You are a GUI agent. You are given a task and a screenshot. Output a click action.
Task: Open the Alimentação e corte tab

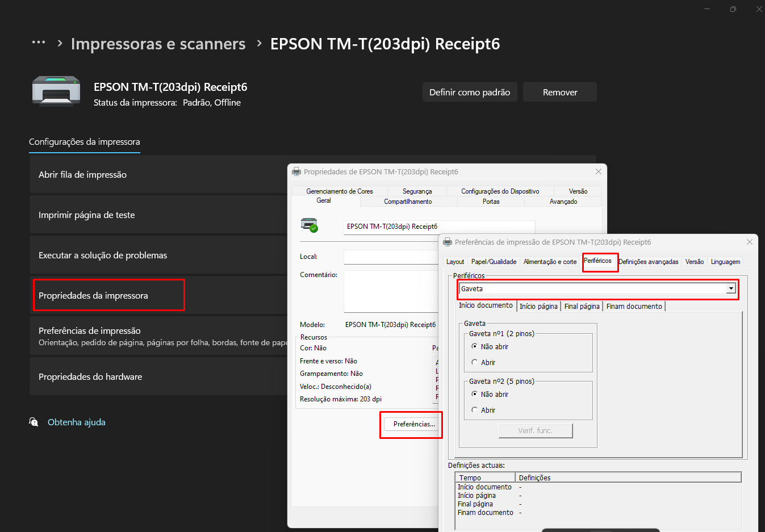pos(550,262)
